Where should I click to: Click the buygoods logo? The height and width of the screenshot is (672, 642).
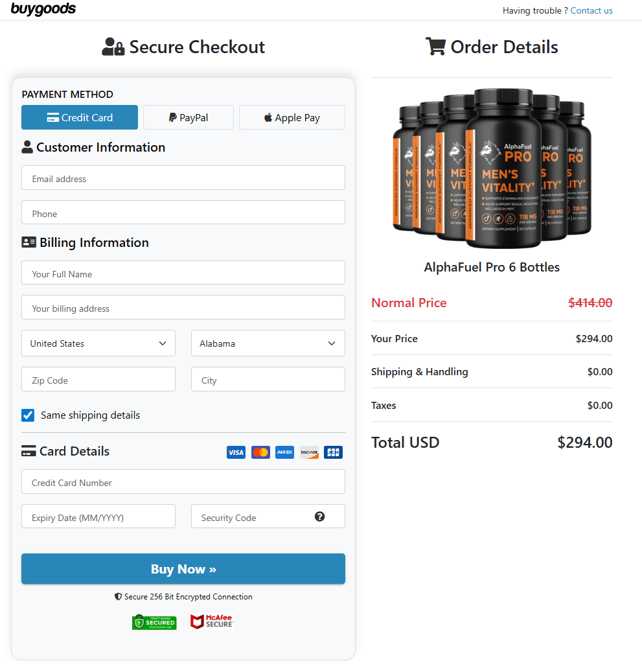coord(43,10)
